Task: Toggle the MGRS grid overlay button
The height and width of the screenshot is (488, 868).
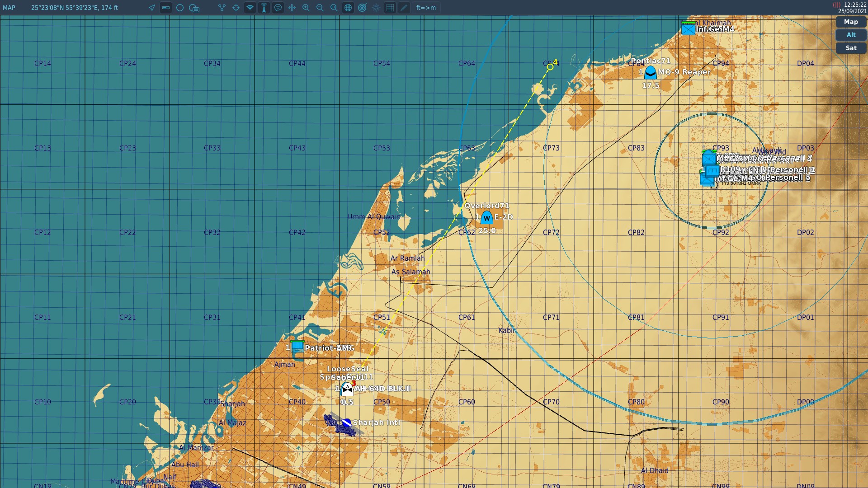Action: coord(390,8)
